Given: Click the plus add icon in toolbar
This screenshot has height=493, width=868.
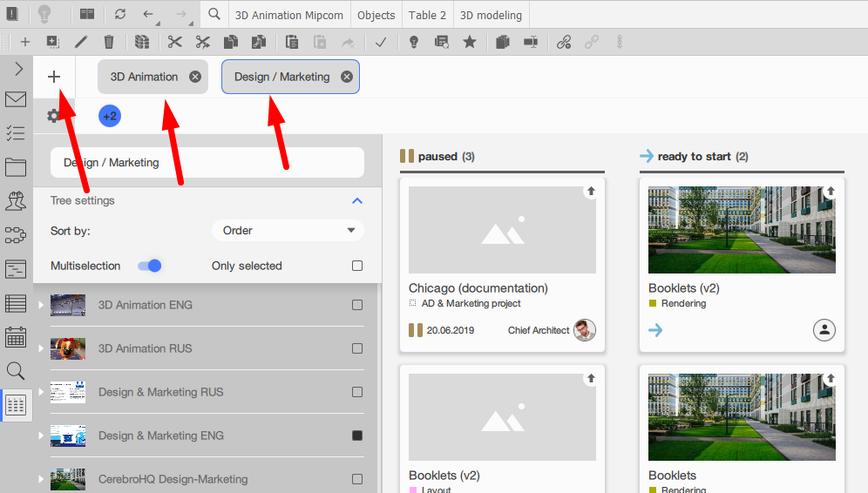Looking at the screenshot, I should (25, 42).
